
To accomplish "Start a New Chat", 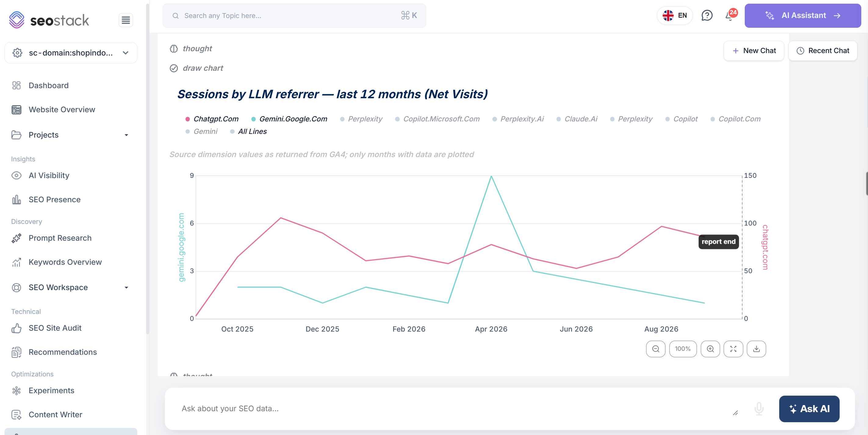I will tap(753, 51).
